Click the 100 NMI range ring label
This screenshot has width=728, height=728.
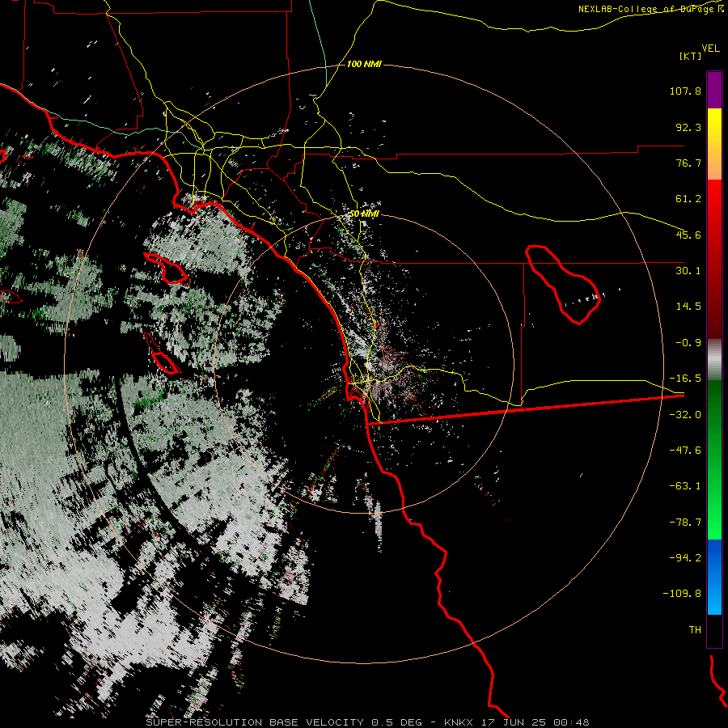click(364, 64)
